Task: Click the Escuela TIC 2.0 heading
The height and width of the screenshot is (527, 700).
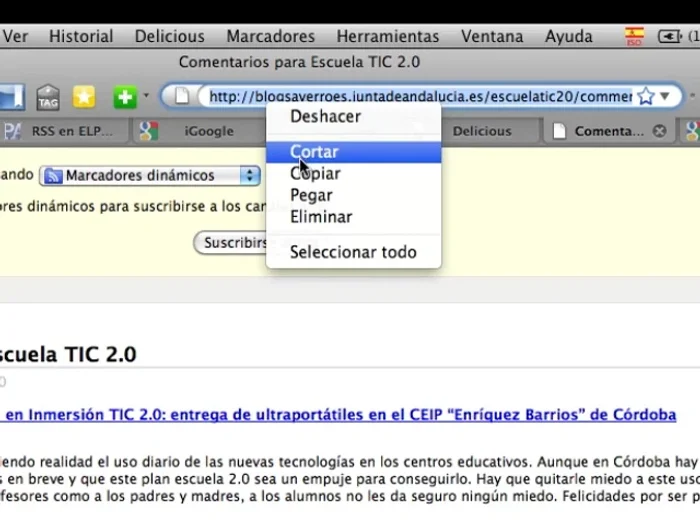Action: pyautogui.click(x=68, y=354)
